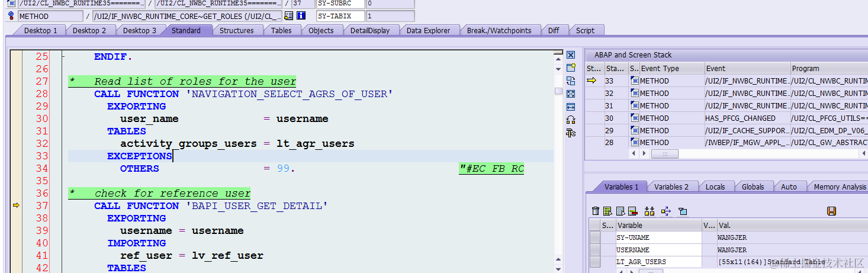Click the method icon in stack level 32 row
The width and height of the screenshot is (868, 273).
pyautogui.click(x=634, y=93)
